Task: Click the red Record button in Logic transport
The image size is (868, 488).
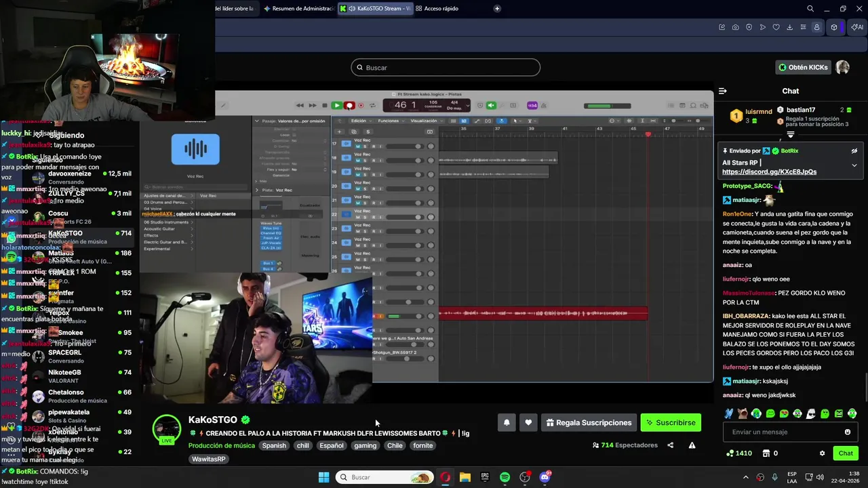Action: click(349, 106)
